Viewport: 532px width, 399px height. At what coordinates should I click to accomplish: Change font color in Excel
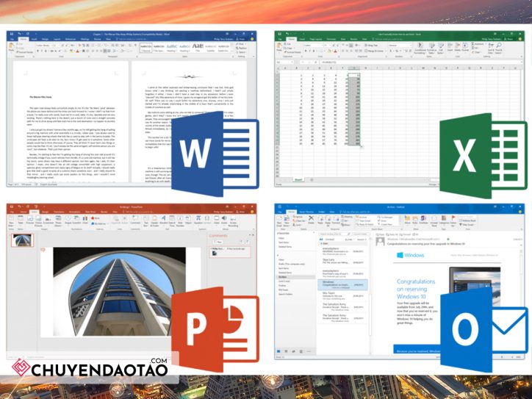[336, 51]
